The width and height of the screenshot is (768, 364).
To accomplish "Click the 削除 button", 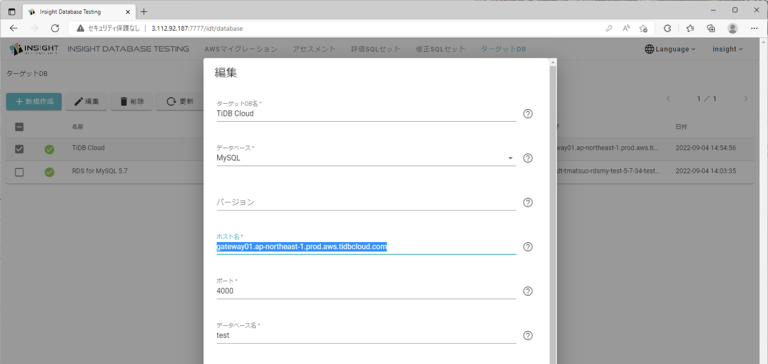I will (x=131, y=101).
